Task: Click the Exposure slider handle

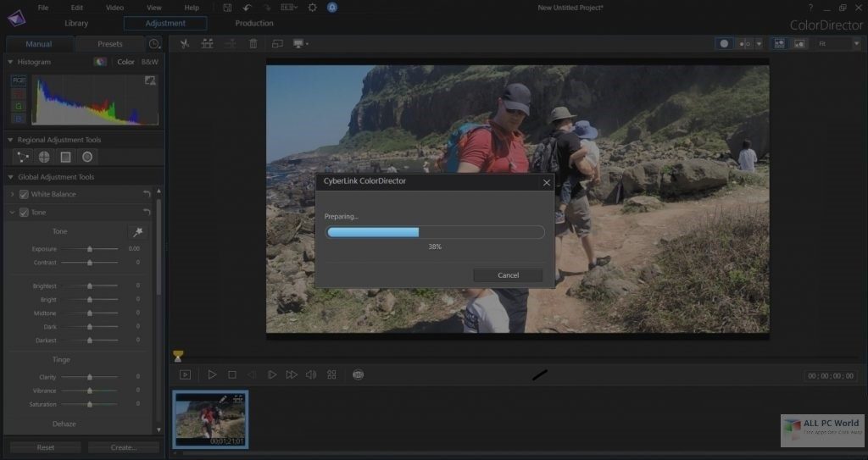Action: click(x=90, y=249)
